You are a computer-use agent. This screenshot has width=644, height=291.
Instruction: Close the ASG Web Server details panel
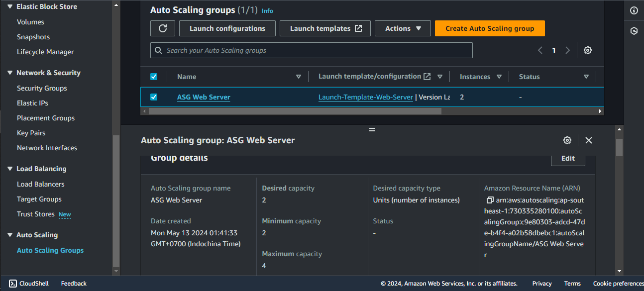589,140
